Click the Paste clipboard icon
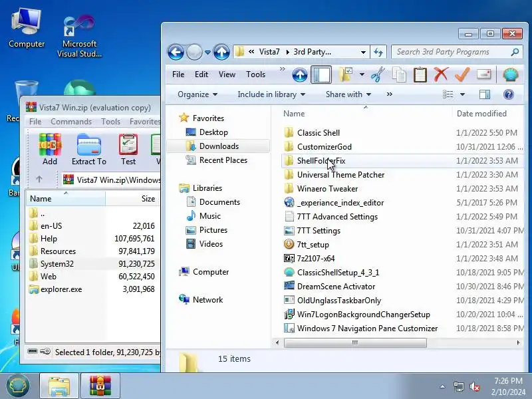 click(x=420, y=74)
